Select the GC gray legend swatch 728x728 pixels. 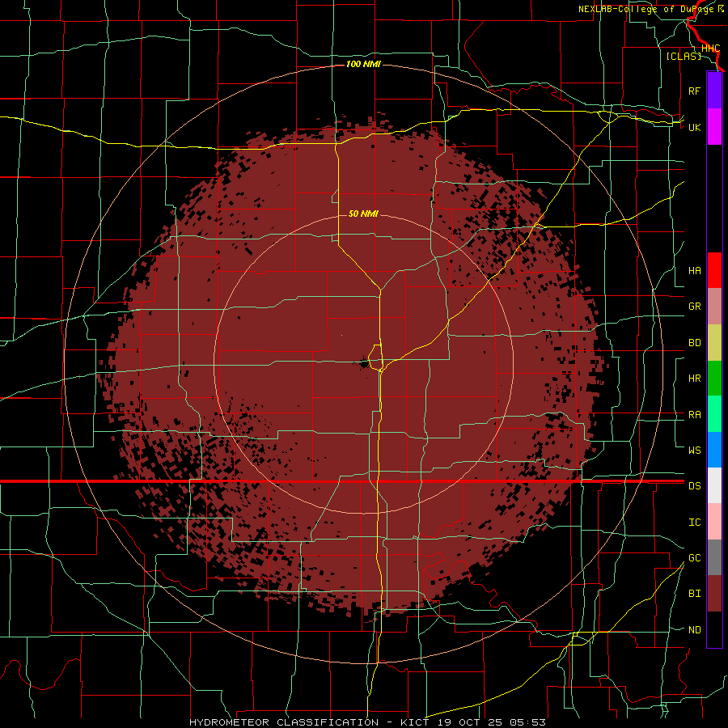pos(714,557)
